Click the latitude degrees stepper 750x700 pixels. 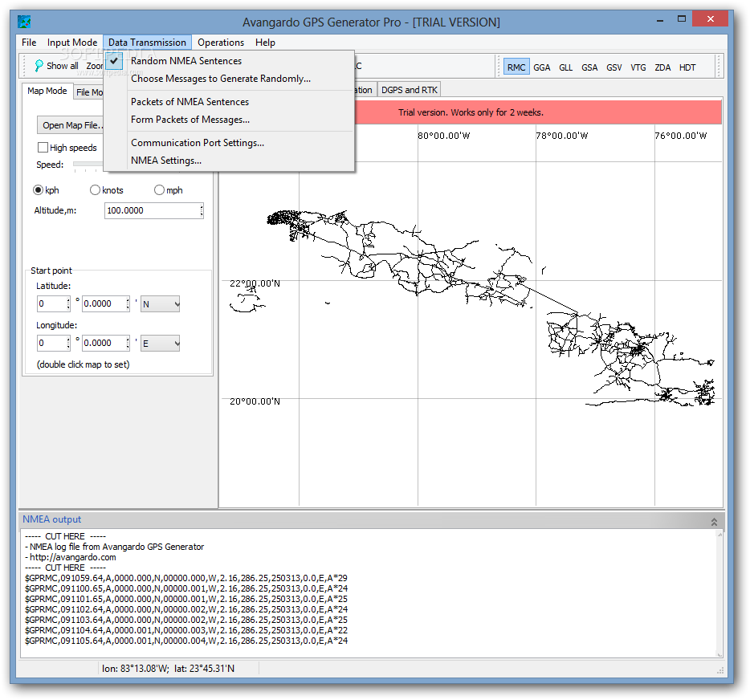[x=68, y=303]
